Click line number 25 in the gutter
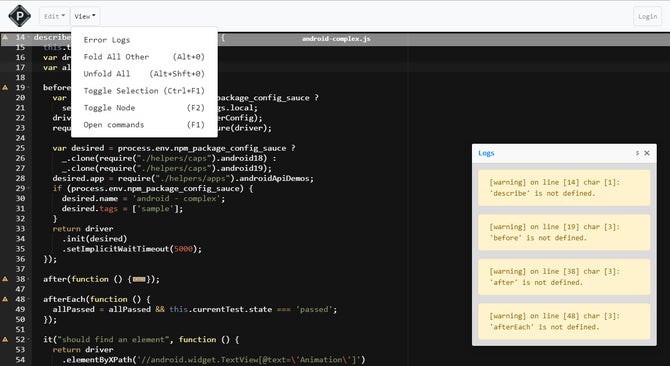670x366 pixels. 20,148
